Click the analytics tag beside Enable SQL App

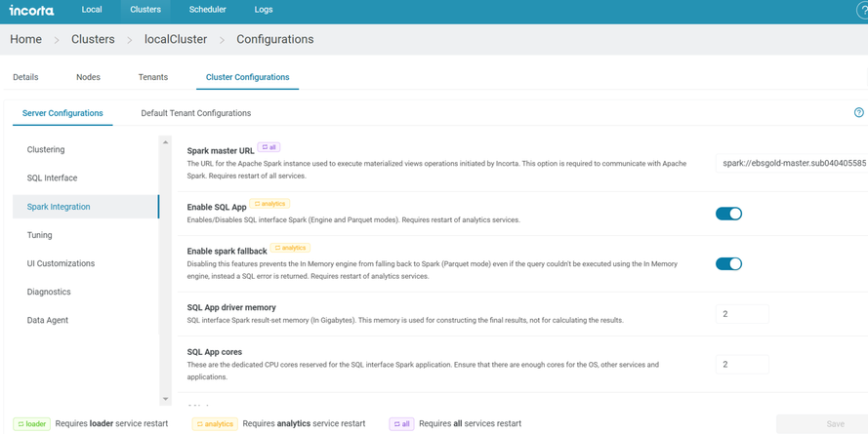click(269, 205)
